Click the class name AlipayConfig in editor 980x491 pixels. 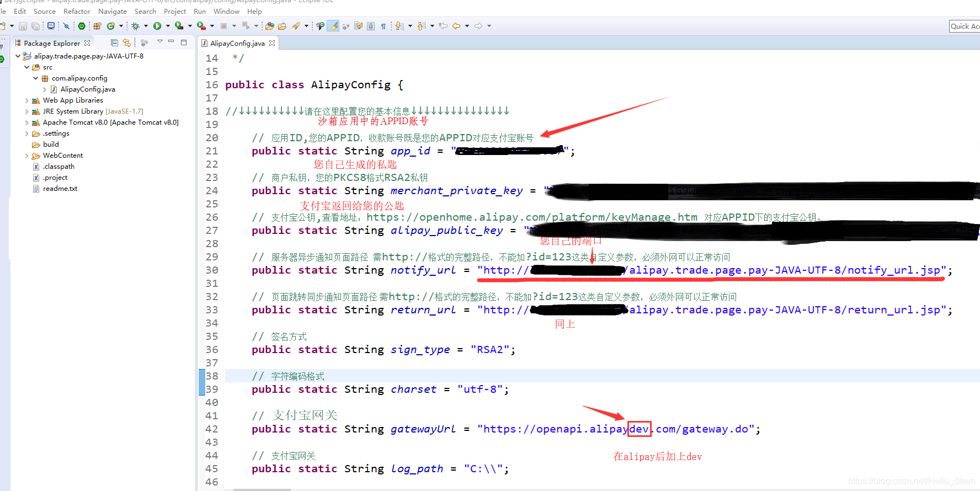pyautogui.click(x=351, y=85)
